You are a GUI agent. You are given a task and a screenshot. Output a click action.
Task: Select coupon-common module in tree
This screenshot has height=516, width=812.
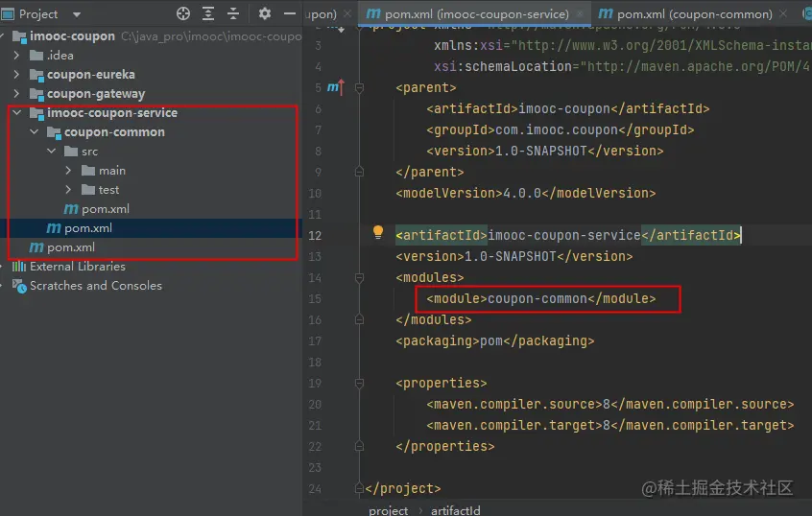pyautogui.click(x=107, y=131)
